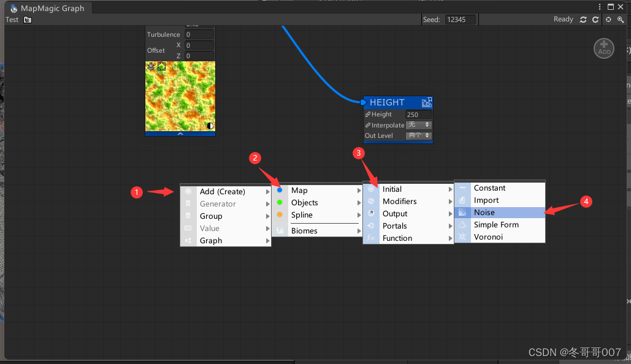This screenshot has height=364, width=631.
Task: Click the graph icon in the HEIGHT node header
Action: [x=428, y=102]
